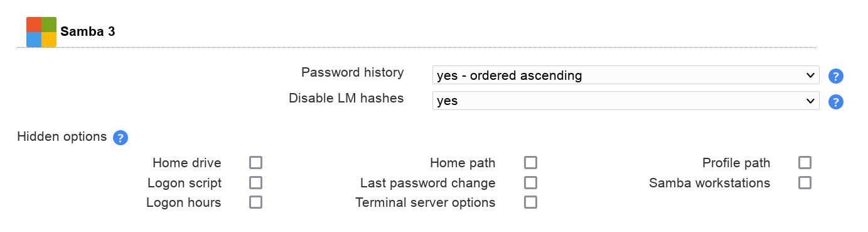Image resolution: width=868 pixels, height=232 pixels.
Task: Click the Samba workstations label text
Action: [710, 183]
